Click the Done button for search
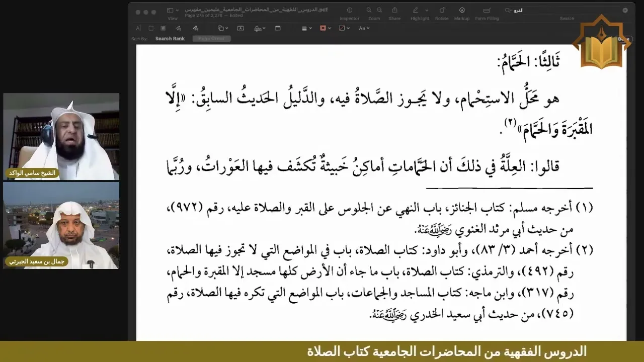This screenshot has height=362, width=644. [x=623, y=39]
